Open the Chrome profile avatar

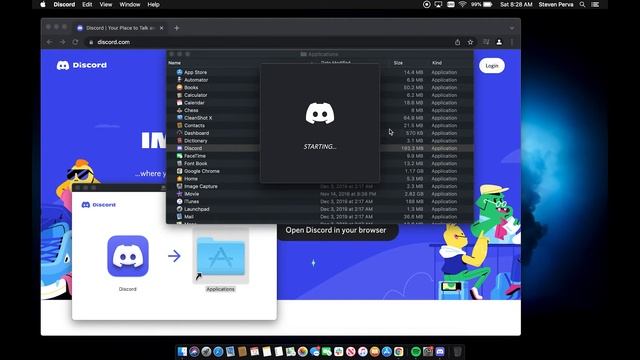(x=499, y=42)
